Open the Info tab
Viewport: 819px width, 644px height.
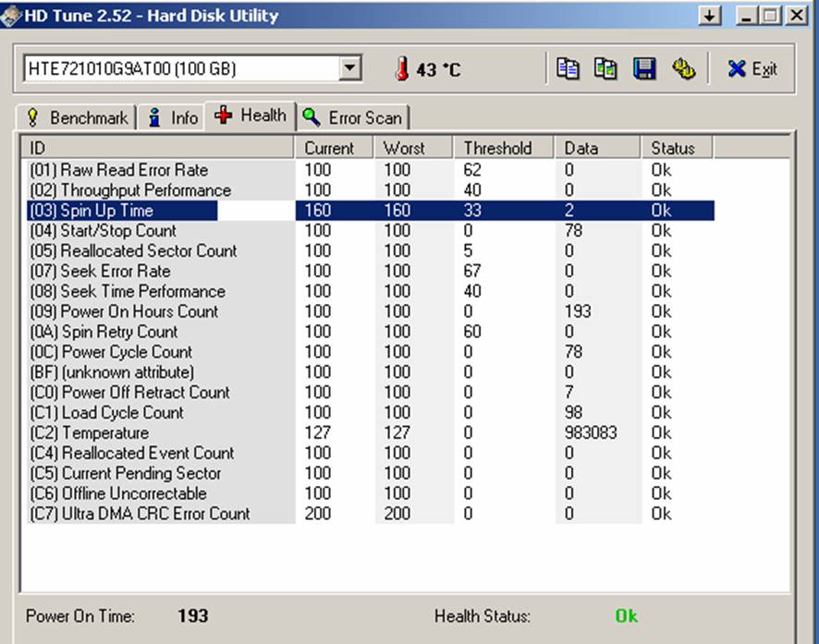(173, 118)
